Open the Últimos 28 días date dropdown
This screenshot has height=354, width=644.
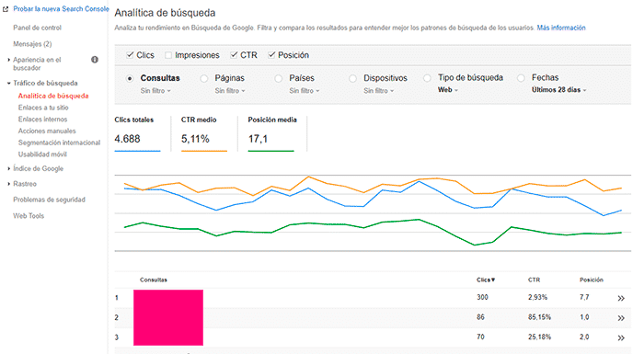[x=559, y=89]
